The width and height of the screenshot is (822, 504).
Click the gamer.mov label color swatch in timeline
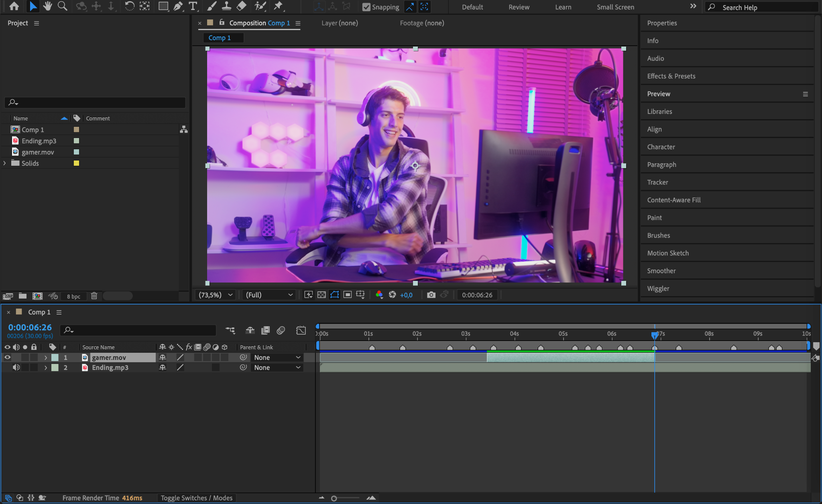point(55,358)
